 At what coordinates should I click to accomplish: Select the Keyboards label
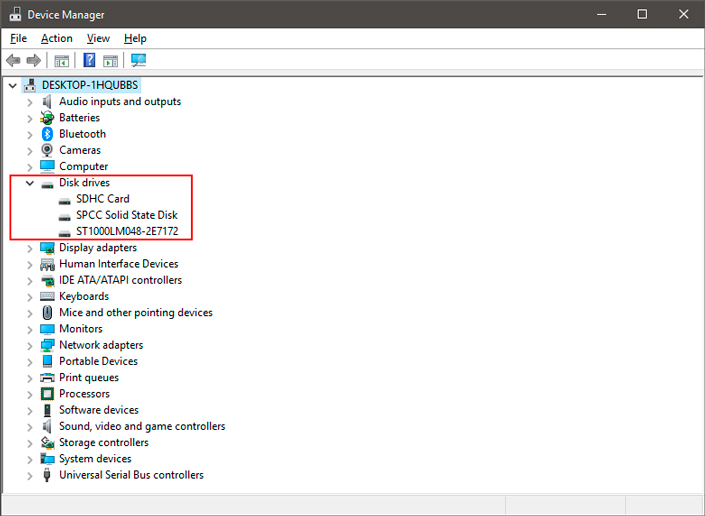[x=84, y=296]
